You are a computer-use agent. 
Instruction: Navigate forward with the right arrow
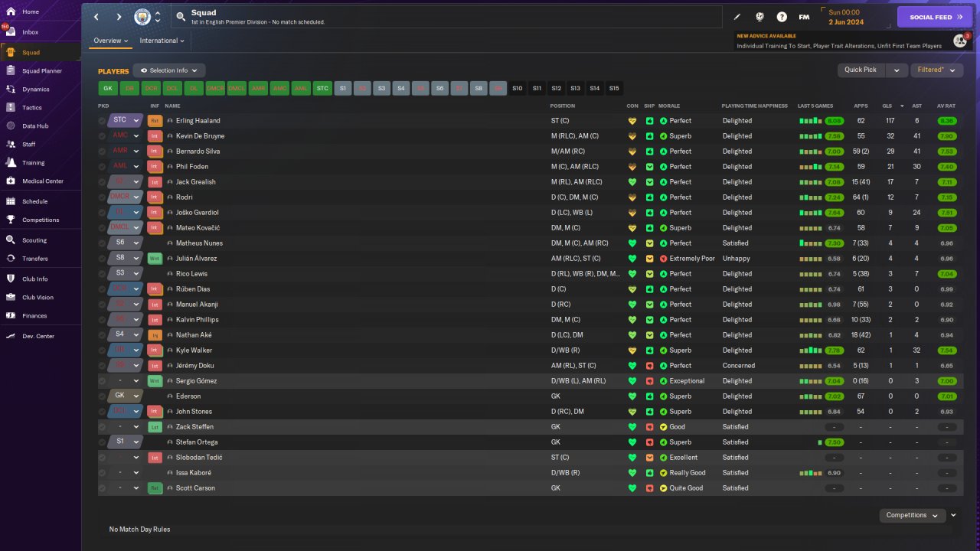[x=119, y=17]
